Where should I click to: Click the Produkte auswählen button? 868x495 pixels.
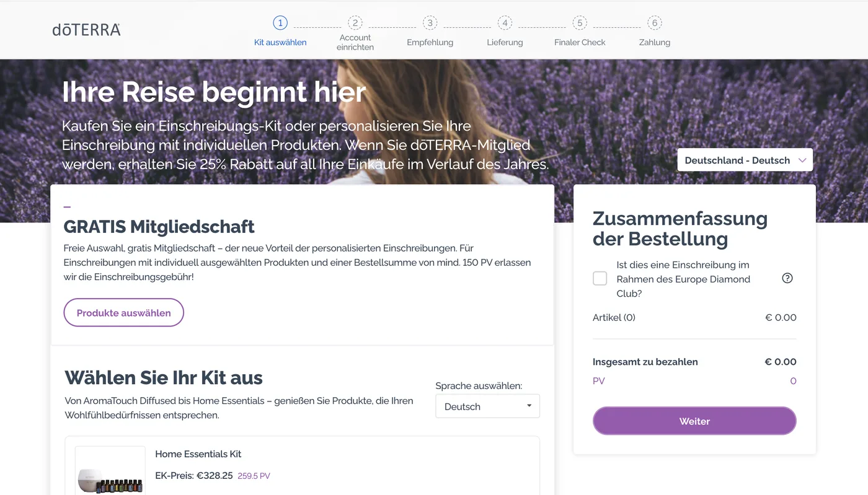coord(124,313)
